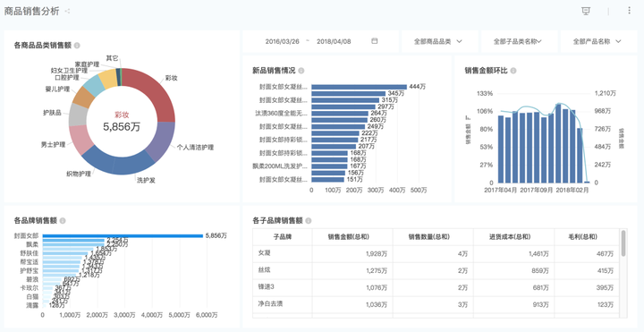
Task: Click the 滴露 brand label
Action: point(32,305)
